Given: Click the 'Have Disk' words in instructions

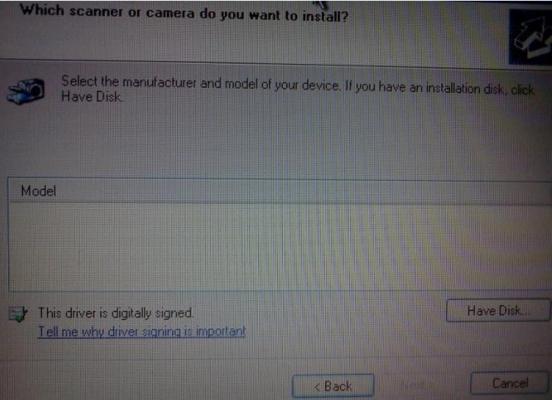Looking at the screenshot, I should click(92, 96).
